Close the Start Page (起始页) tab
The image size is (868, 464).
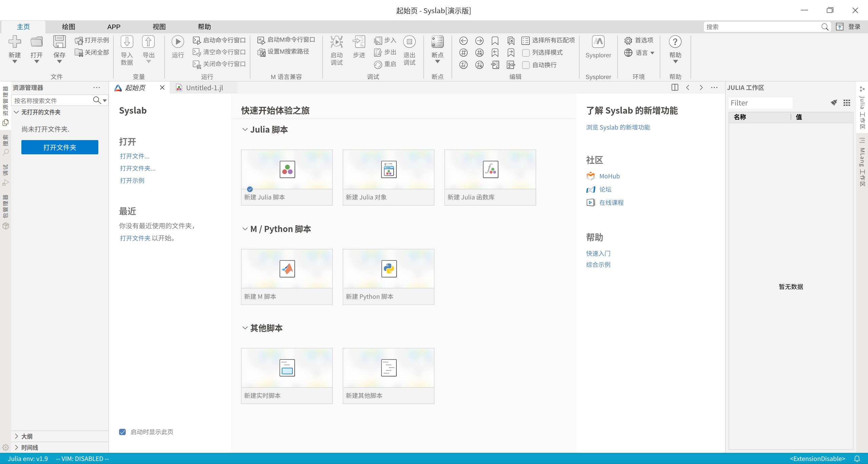[162, 88]
